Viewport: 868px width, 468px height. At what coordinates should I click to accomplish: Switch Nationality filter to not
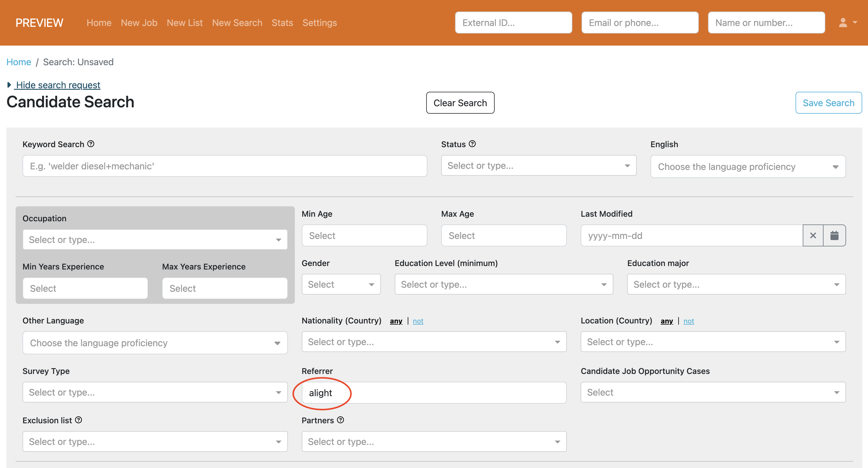pyautogui.click(x=418, y=321)
